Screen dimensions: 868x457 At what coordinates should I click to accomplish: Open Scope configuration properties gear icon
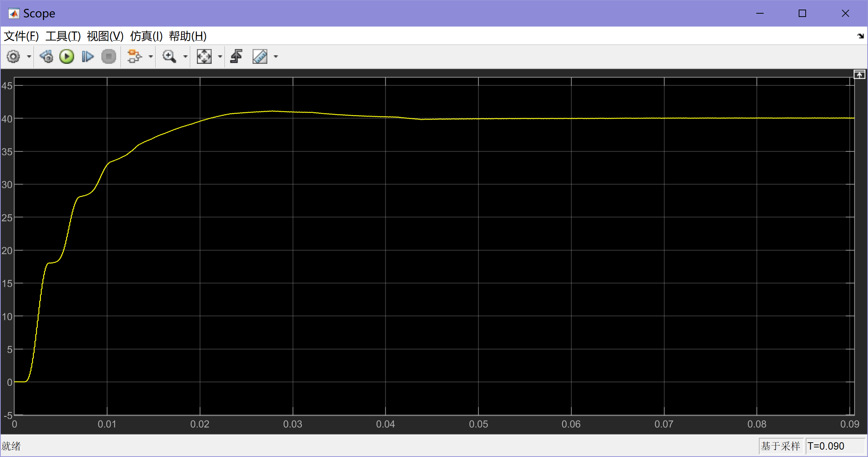point(13,56)
